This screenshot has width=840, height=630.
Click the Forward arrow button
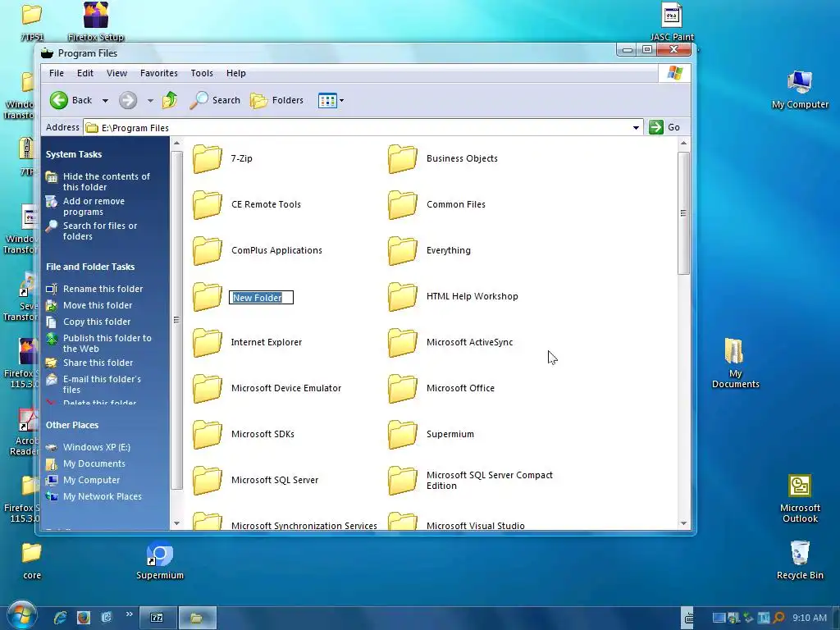127,100
